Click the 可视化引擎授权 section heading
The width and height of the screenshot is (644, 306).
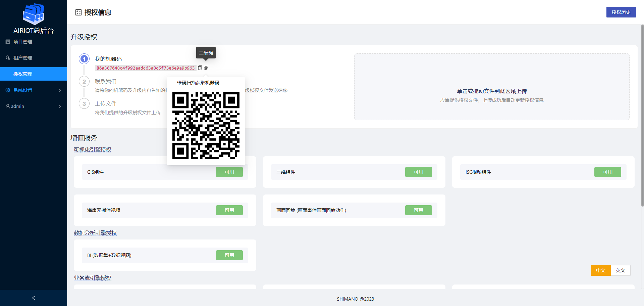pyautogui.click(x=93, y=150)
